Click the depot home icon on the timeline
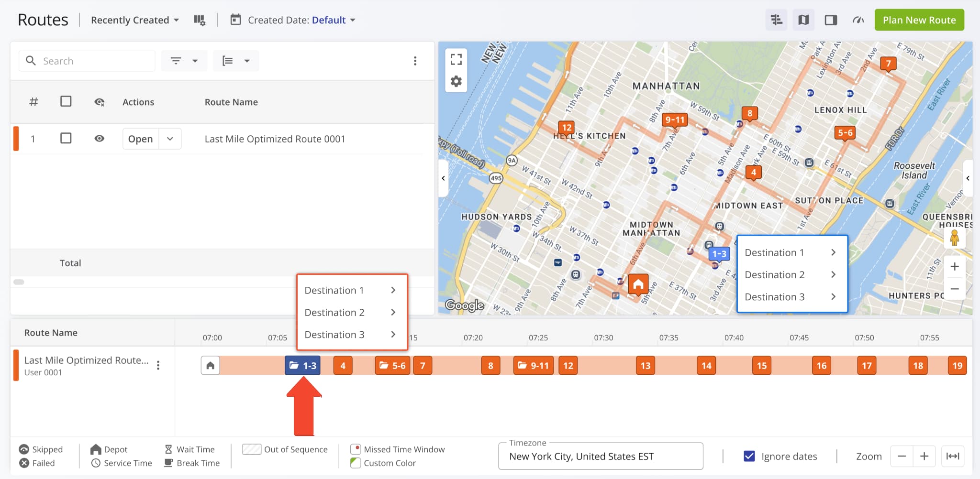 [210, 365]
